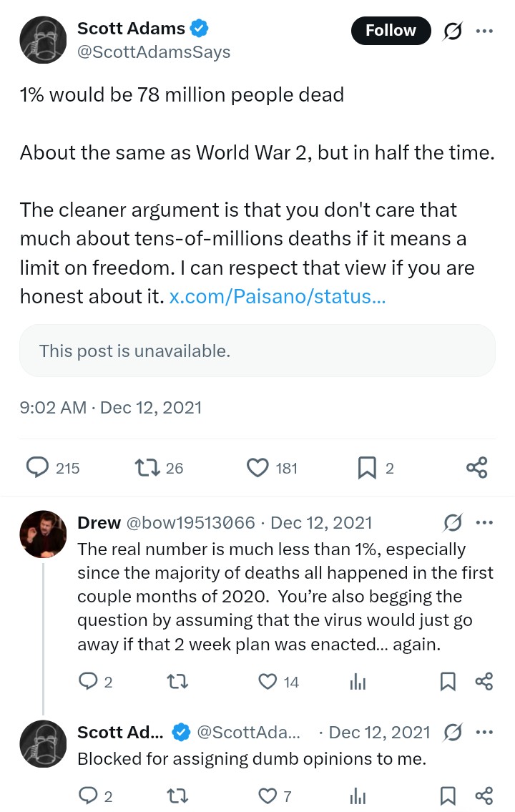Reply to Drew's comment
This screenshot has height=812, width=515.
(x=88, y=682)
